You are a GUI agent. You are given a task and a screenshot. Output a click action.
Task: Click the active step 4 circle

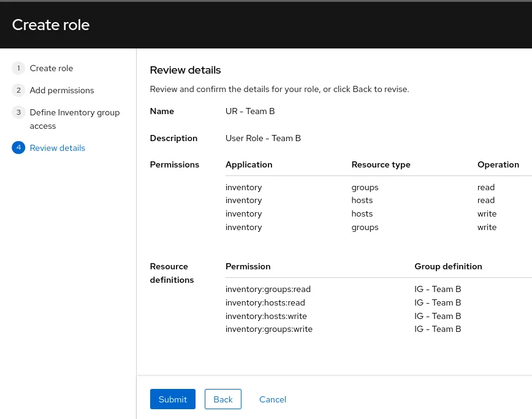[x=18, y=148]
